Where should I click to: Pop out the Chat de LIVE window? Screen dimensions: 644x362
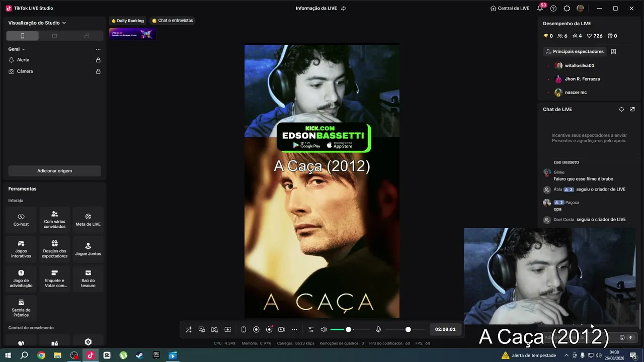coord(632,109)
